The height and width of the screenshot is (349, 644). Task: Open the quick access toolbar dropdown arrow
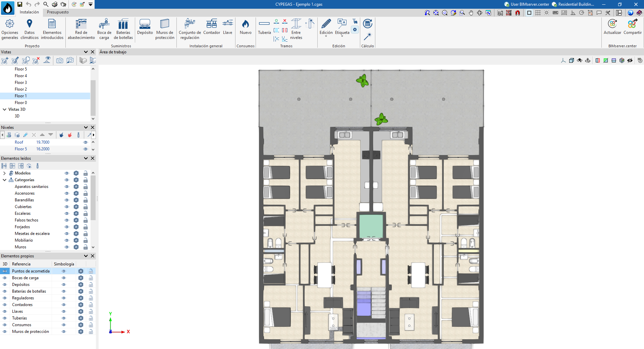coord(91,4)
